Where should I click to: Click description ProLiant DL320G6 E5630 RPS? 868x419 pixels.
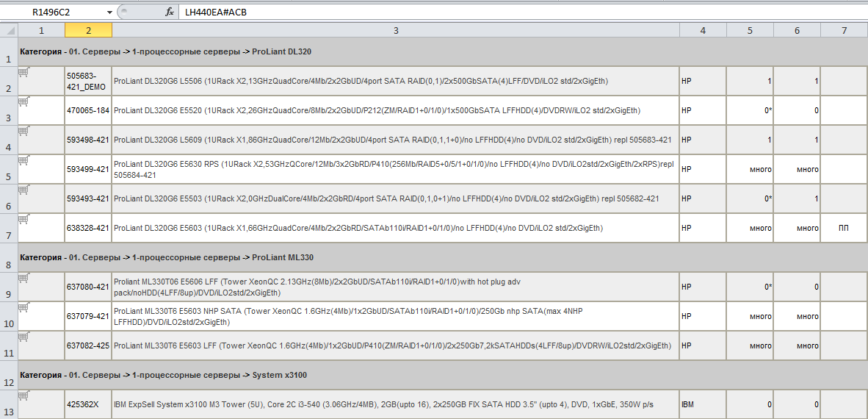(396, 170)
